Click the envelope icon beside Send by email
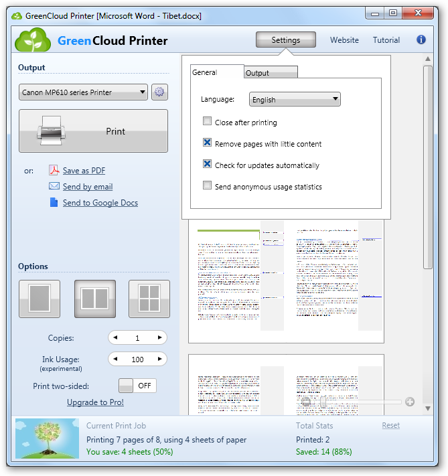The width and height of the screenshot is (448, 476). pos(54,186)
